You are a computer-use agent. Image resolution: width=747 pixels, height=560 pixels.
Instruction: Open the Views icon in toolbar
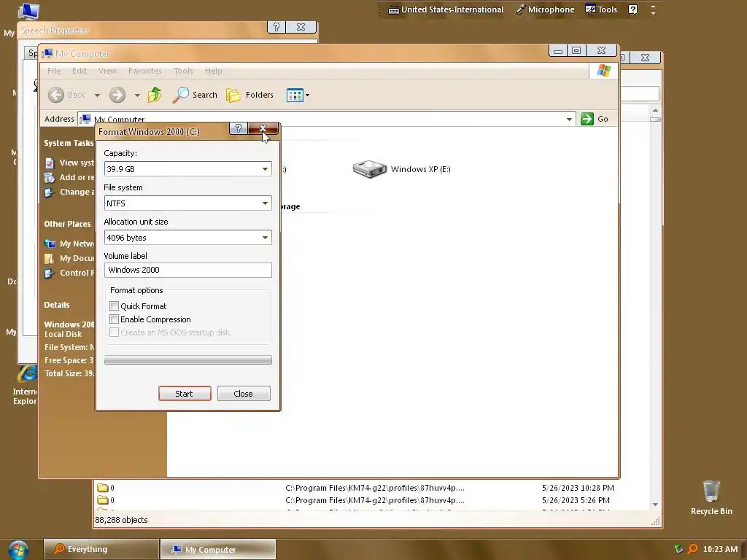[295, 96]
